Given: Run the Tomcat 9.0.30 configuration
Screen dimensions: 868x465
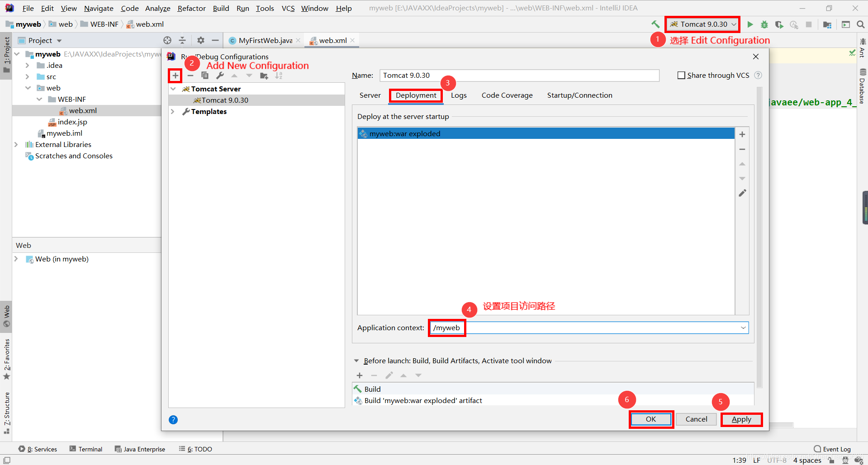Looking at the screenshot, I should (x=750, y=24).
